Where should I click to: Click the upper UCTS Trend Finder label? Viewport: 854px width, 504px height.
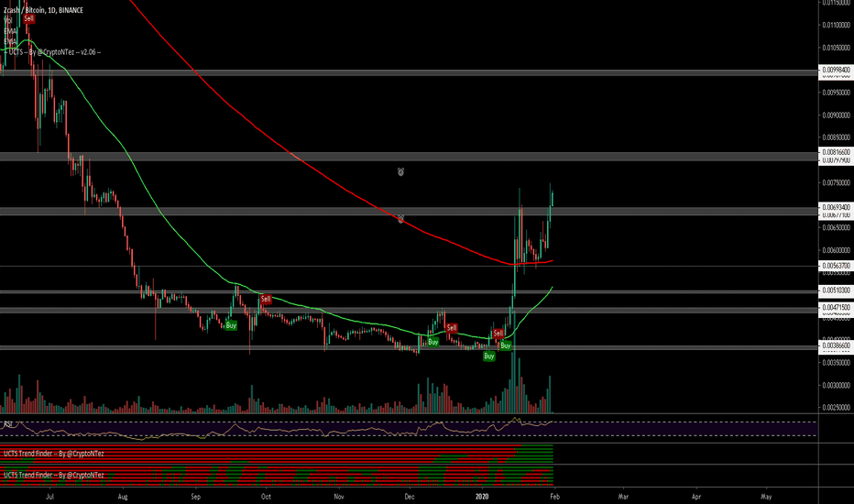coord(53,454)
